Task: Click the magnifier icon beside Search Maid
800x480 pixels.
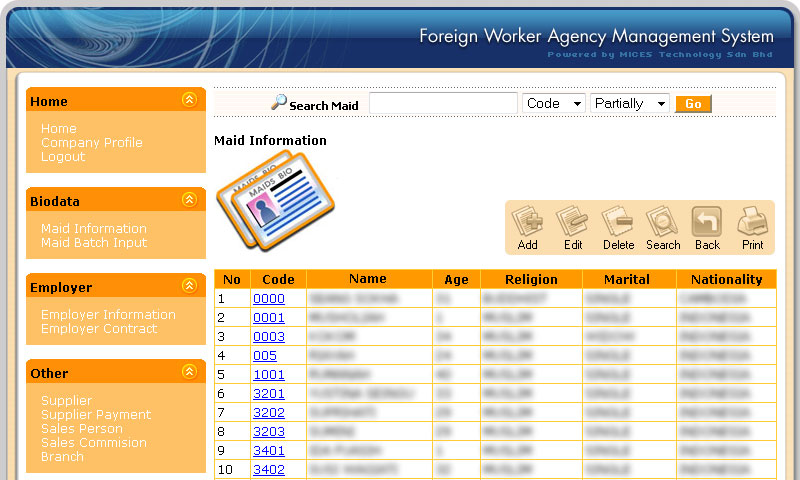Action: coord(279,102)
